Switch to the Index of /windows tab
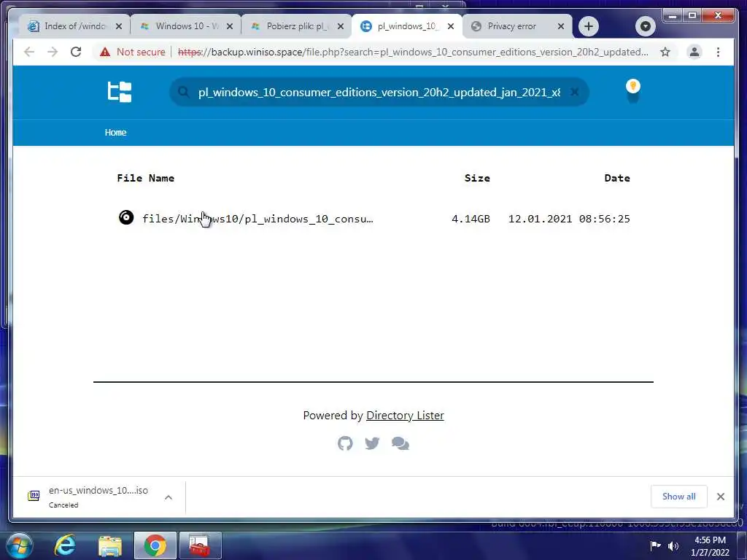The width and height of the screenshot is (747, 560). [x=74, y=26]
